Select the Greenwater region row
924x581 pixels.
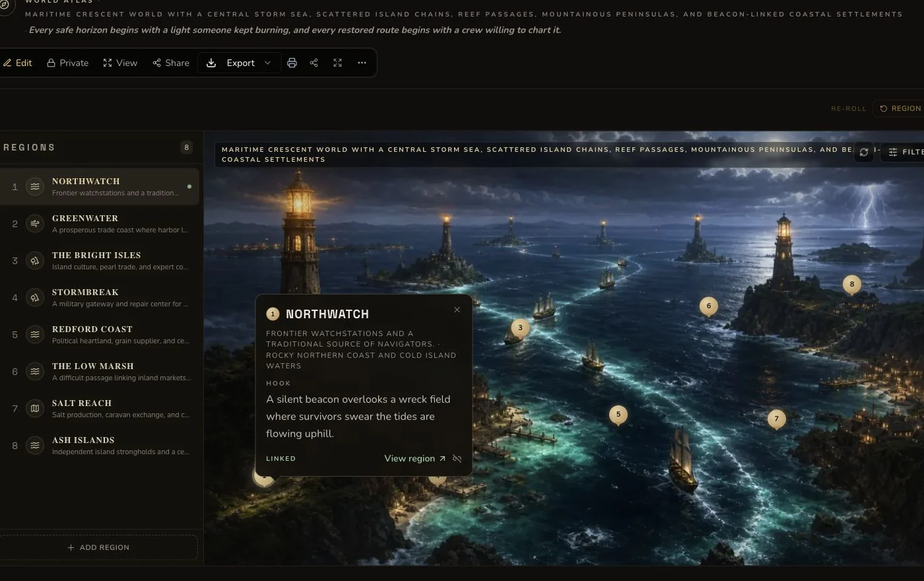point(99,224)
